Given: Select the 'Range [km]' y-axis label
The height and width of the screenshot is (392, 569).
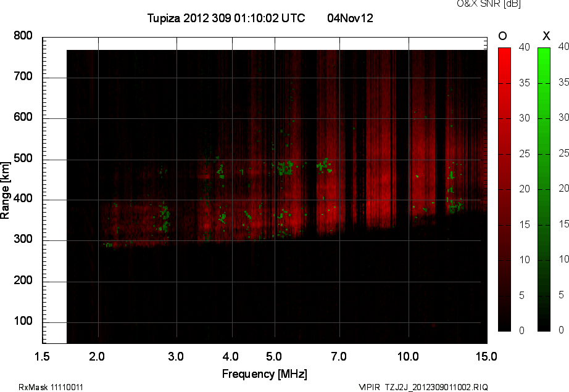Looking at the screenshot, I should (5, 190).
